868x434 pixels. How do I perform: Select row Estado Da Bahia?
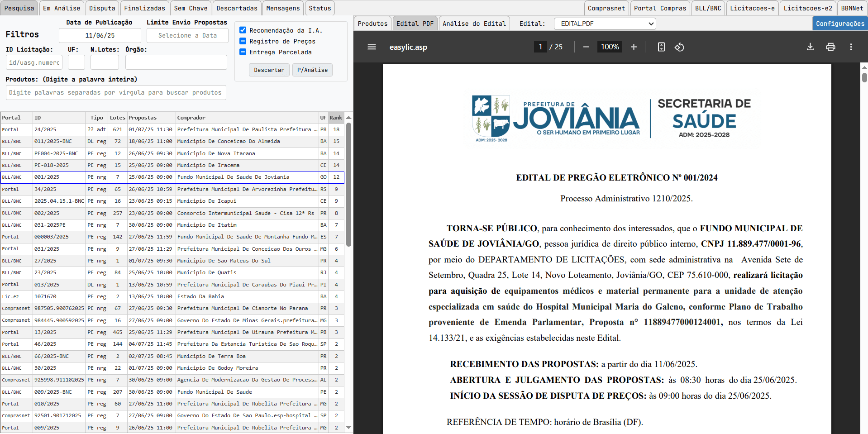(x=172, y=296)
